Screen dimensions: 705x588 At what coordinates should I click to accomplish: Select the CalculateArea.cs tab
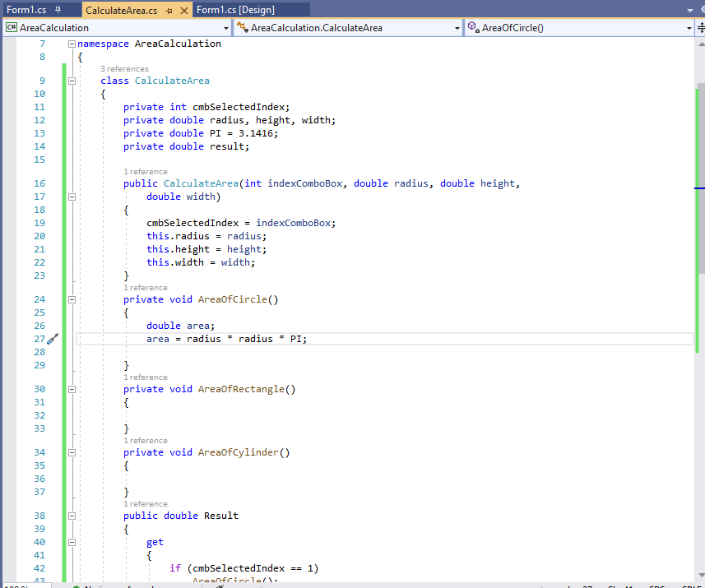pyautogui.click(x=122, y=11)
